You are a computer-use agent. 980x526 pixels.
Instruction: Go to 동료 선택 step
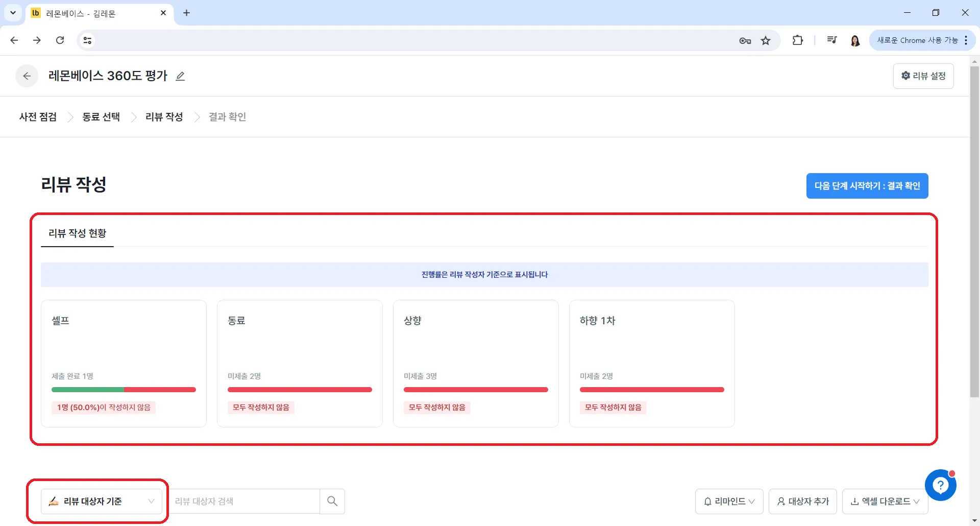pyautogui.click(x=101, y=117)
